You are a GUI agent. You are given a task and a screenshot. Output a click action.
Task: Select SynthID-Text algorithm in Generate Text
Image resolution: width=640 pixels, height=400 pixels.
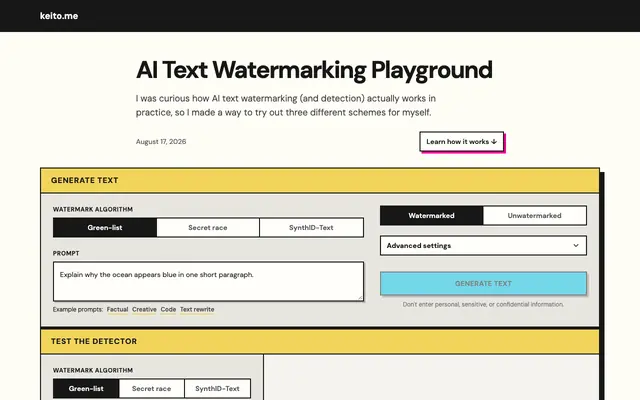(311, 228)
